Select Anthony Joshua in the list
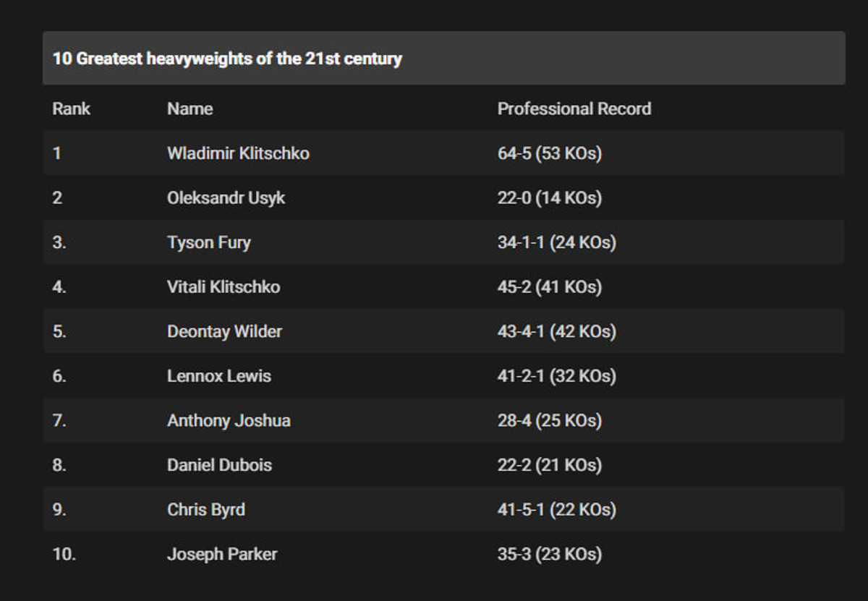 (229, 421)
